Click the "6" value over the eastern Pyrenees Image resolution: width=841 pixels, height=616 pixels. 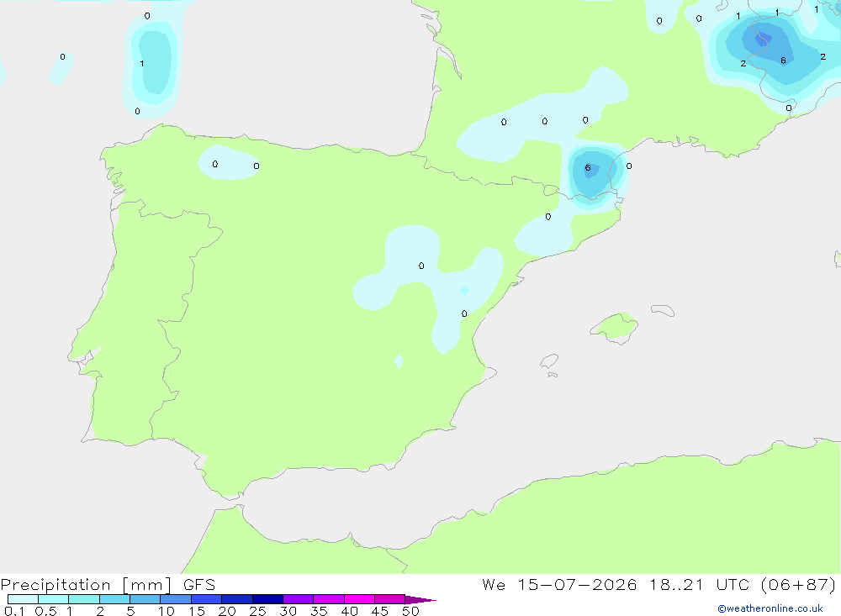click(588, 168)
